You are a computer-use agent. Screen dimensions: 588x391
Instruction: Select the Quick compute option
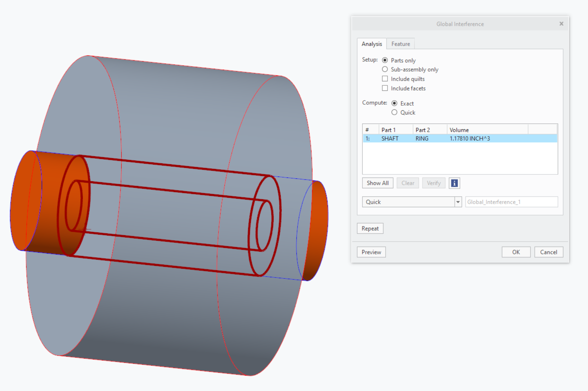[394, 112]
